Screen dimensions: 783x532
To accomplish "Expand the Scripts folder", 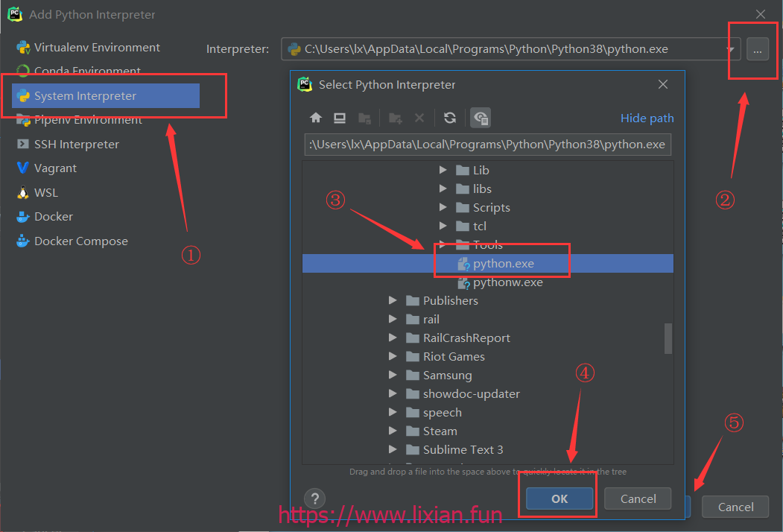I will tap(443, 207).
